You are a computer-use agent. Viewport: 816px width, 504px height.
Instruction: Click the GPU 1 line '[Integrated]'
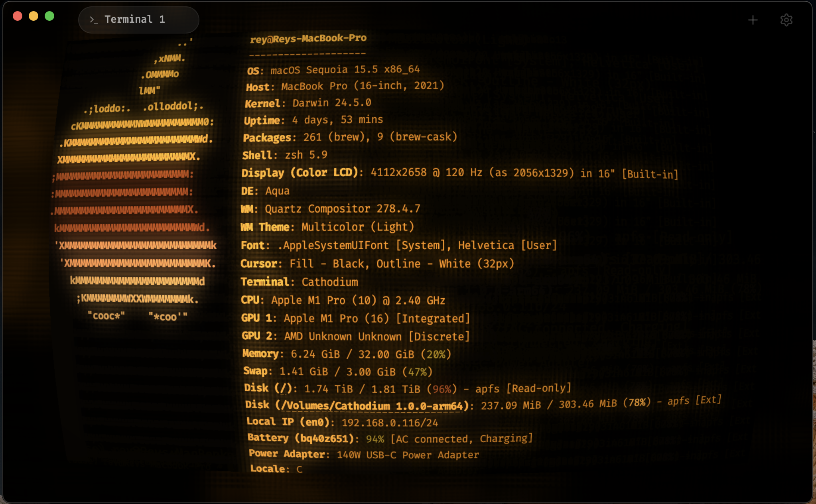click(x=433, y=319)
